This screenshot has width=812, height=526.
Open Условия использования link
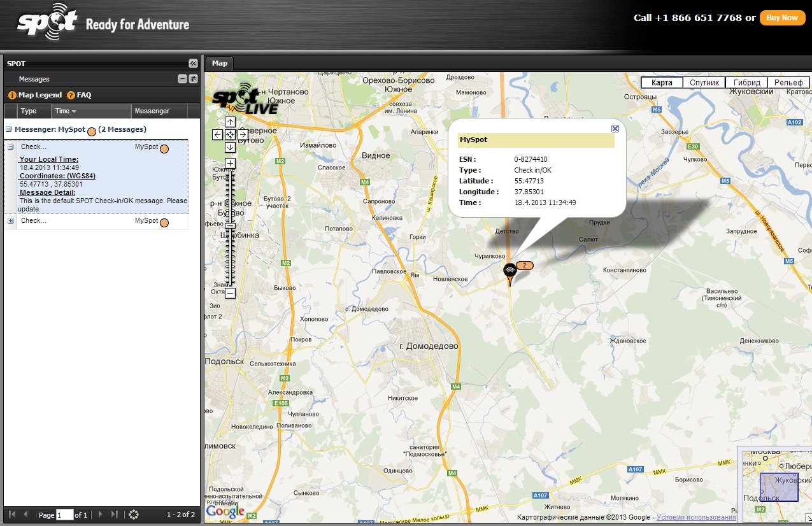pyautogui.click(x=696, y=518)
